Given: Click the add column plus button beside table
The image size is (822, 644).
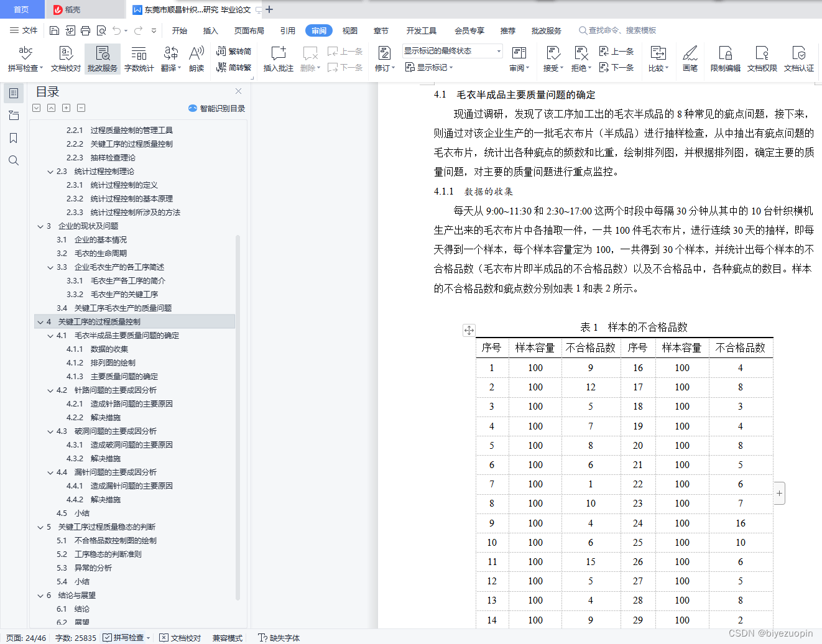Looking at the screenshot, I should [779, 493].
